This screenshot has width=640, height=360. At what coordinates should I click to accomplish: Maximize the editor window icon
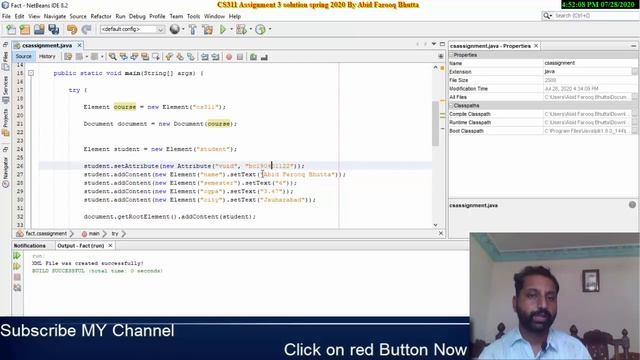point(442,44)
